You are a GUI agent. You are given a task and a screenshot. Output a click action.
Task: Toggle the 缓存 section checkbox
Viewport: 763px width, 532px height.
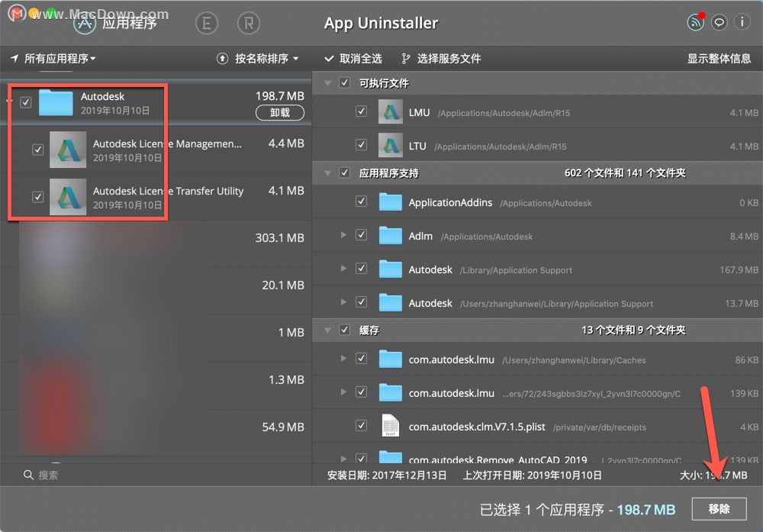pyautogui.click(x=345, y=330)
